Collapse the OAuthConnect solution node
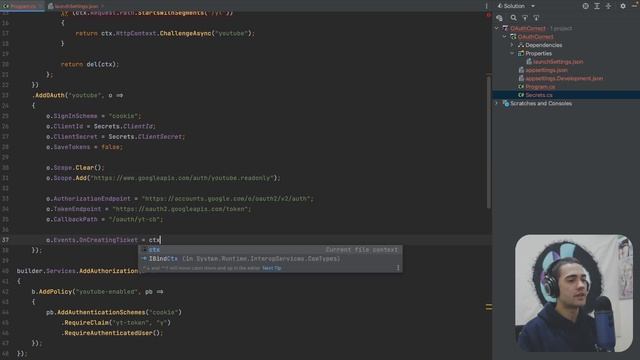The width and height of the screenshot is (640, 360). point(497,28)
